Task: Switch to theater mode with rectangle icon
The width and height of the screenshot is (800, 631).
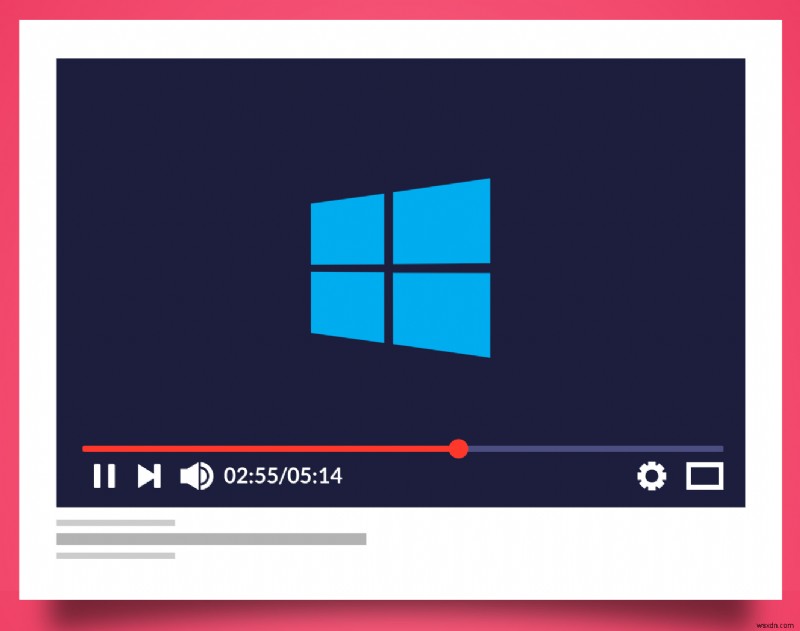Action: (705, 476)
